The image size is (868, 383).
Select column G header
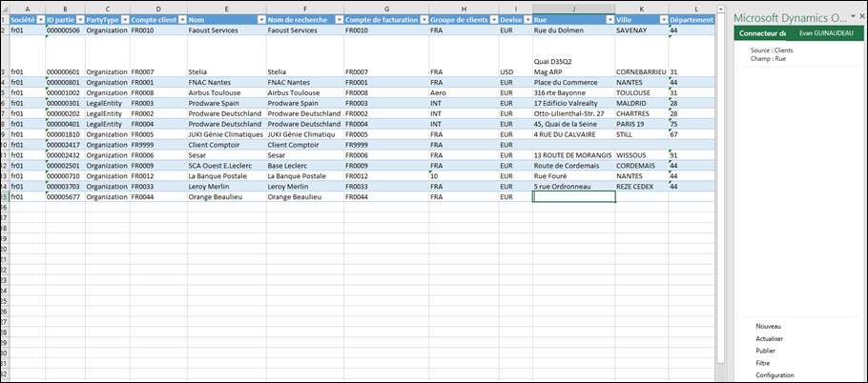click(x=386, y=9)
